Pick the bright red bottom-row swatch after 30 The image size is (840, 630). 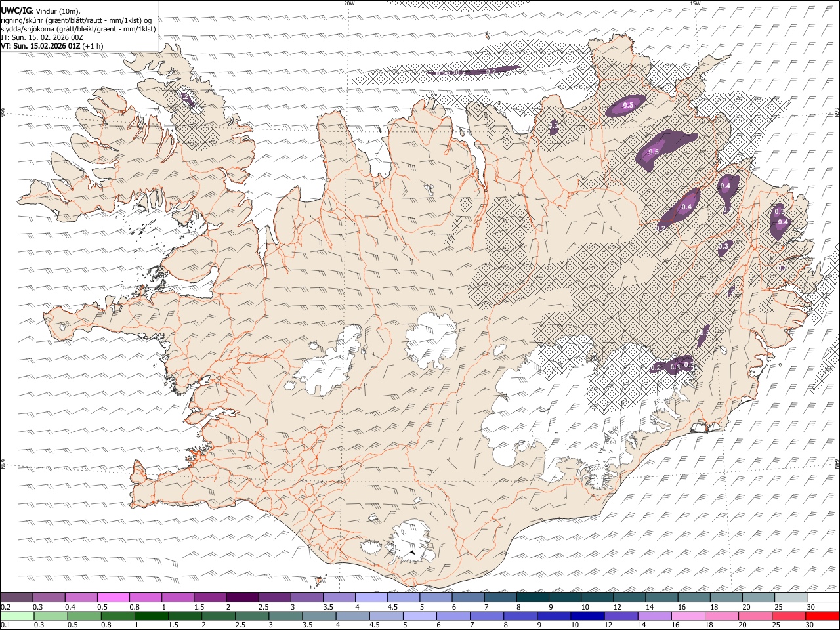pyautogui.click(x=823, y=616)
